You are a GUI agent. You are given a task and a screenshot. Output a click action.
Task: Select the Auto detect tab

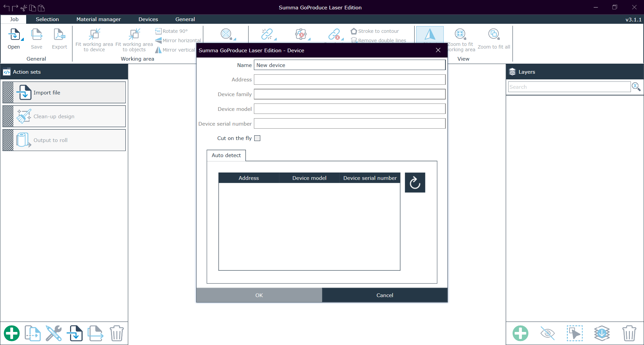(x=226, y=155)
